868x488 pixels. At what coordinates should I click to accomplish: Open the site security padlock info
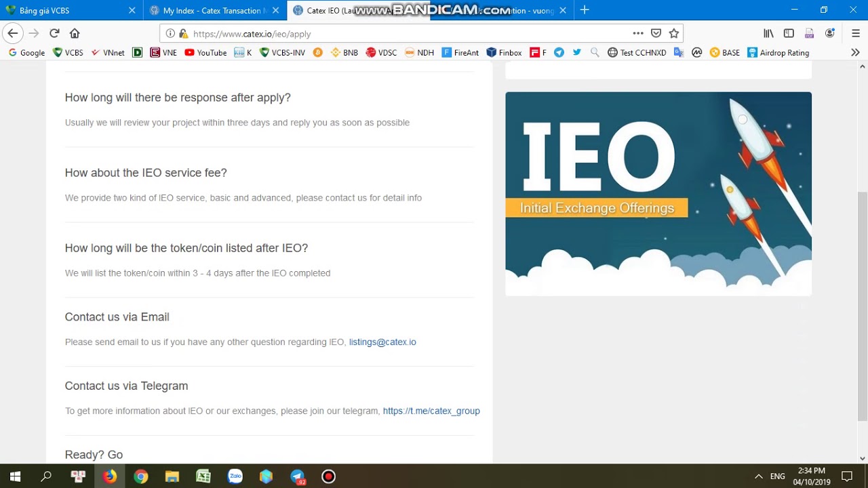click(x=182, y=33)
